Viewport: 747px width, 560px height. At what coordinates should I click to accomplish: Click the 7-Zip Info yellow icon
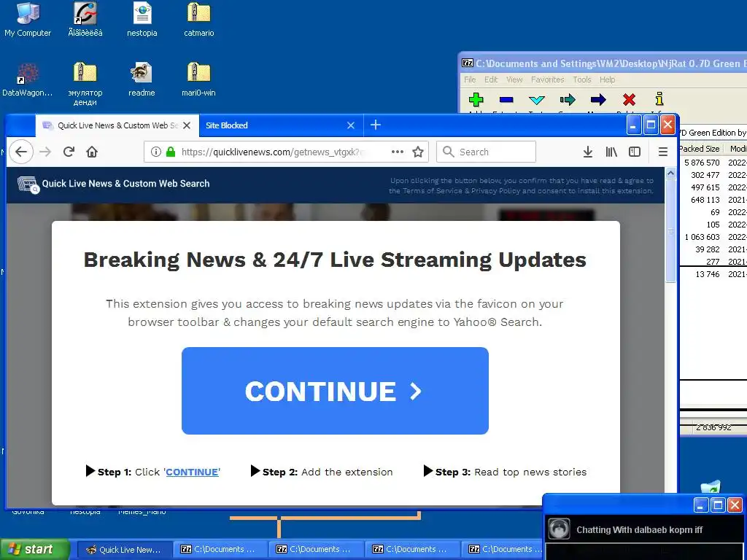click(659, 99)
